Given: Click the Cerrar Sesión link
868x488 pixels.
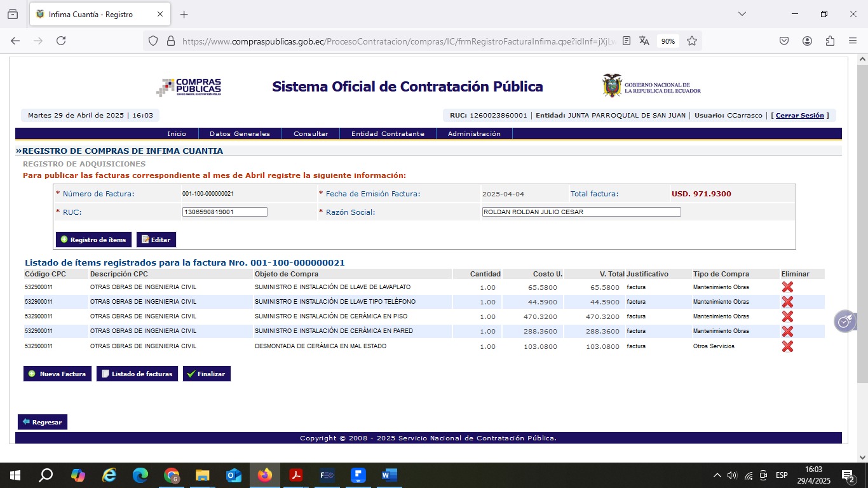Looking at the screenshot, I should coord(799,116).
